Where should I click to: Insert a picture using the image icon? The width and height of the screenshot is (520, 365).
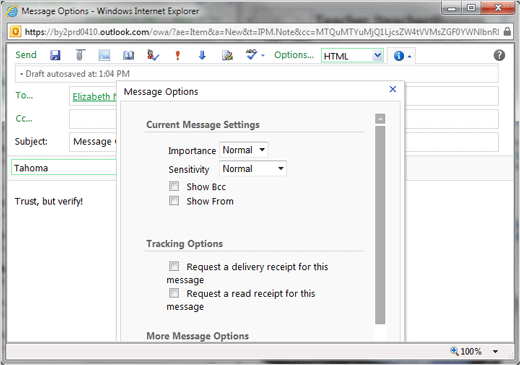[x=104, y=55]
